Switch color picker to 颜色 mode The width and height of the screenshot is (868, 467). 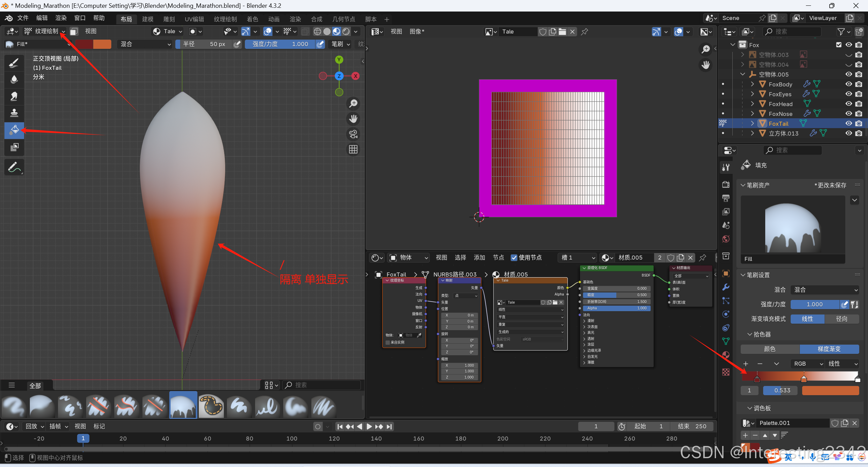click(769, 349)
